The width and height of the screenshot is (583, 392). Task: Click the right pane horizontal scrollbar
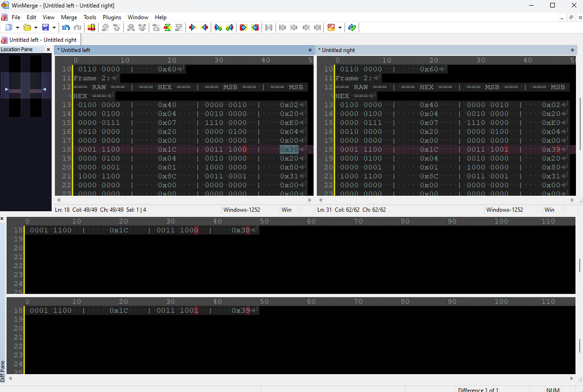point(446,200)
